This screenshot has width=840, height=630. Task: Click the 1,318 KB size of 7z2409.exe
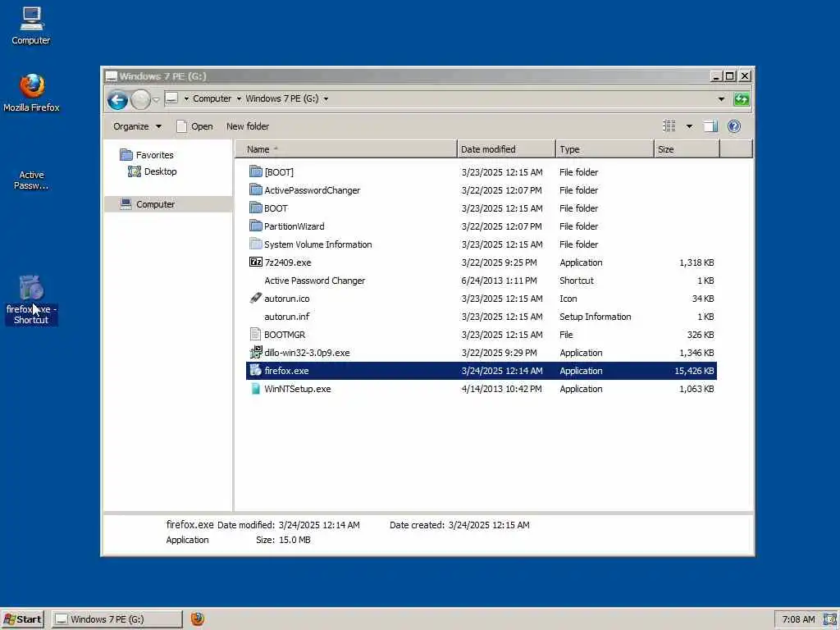[696, 262]
